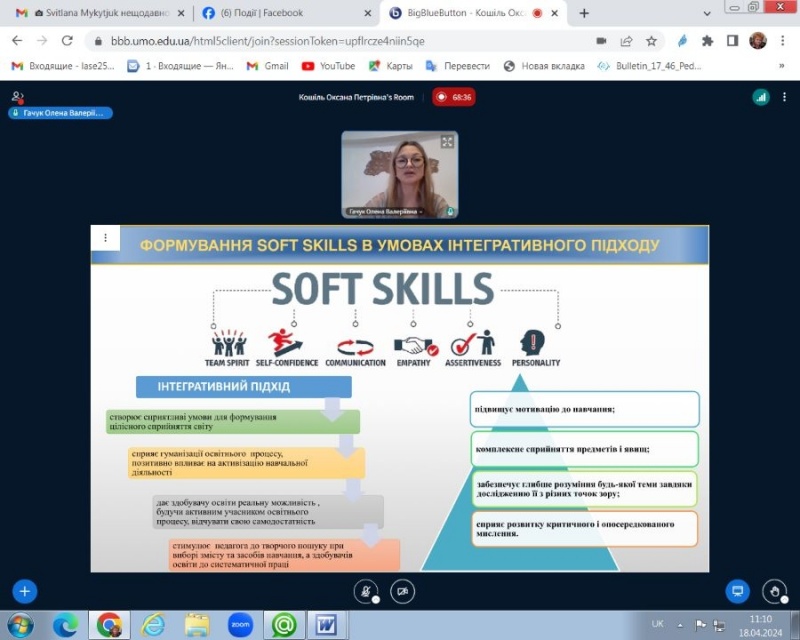Make the webcam video fullscreen
Viewport: 800px width, 640px height.
447,142
